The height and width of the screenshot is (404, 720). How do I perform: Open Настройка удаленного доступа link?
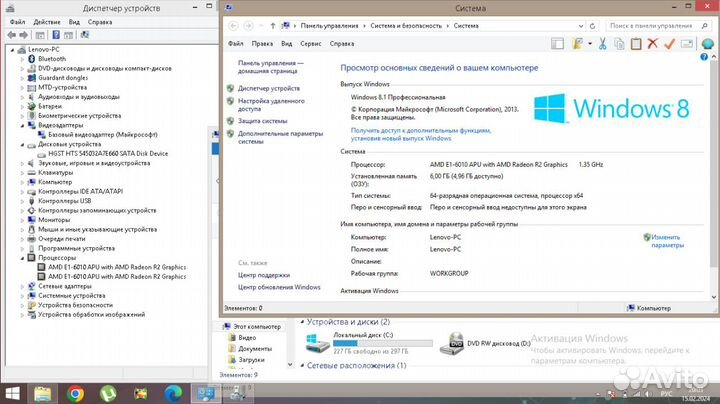tap(271, 105)
